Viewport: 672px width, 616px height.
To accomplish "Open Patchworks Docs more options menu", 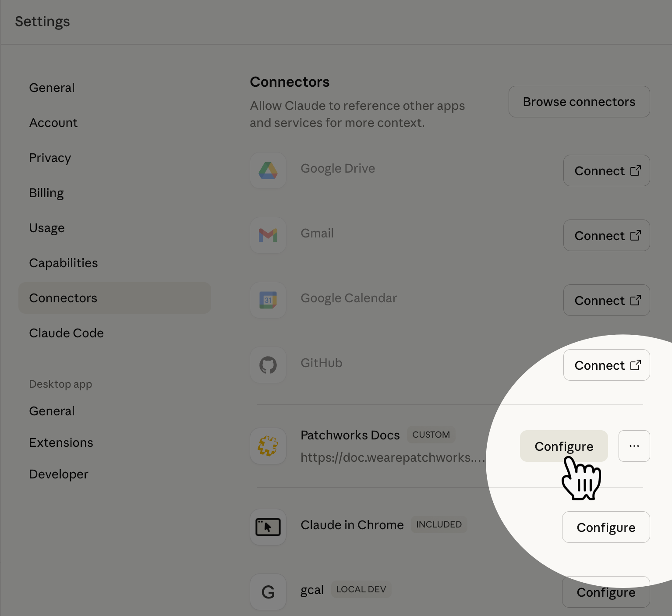I will tap(634, 446).
